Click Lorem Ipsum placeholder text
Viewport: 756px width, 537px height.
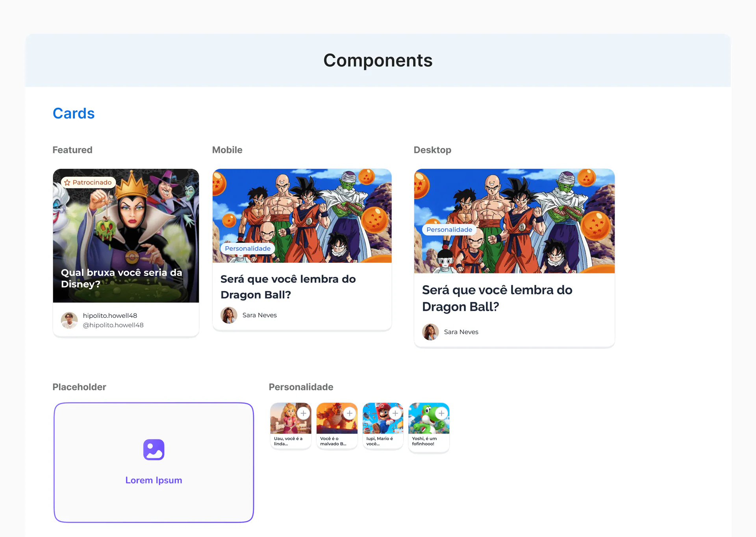154,480
